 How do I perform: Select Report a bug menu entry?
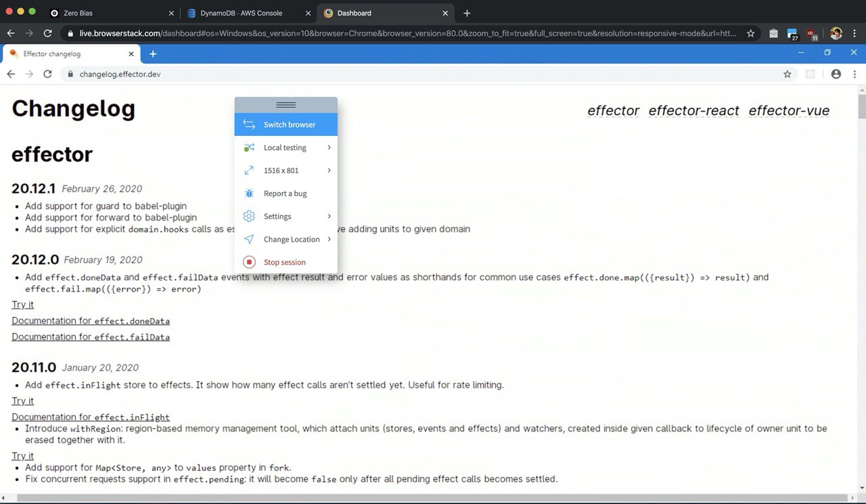(x=286, y=193)
